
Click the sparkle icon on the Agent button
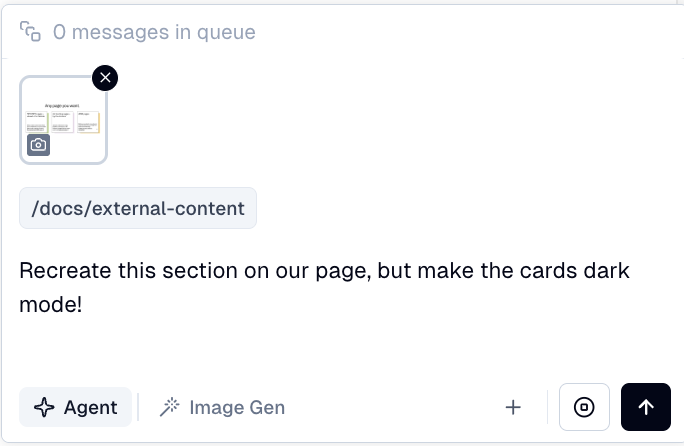(x=44, y=407)
